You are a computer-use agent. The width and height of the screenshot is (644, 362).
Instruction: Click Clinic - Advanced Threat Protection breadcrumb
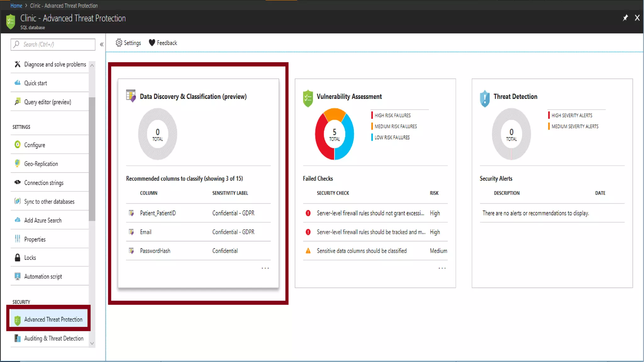point(64,6)
